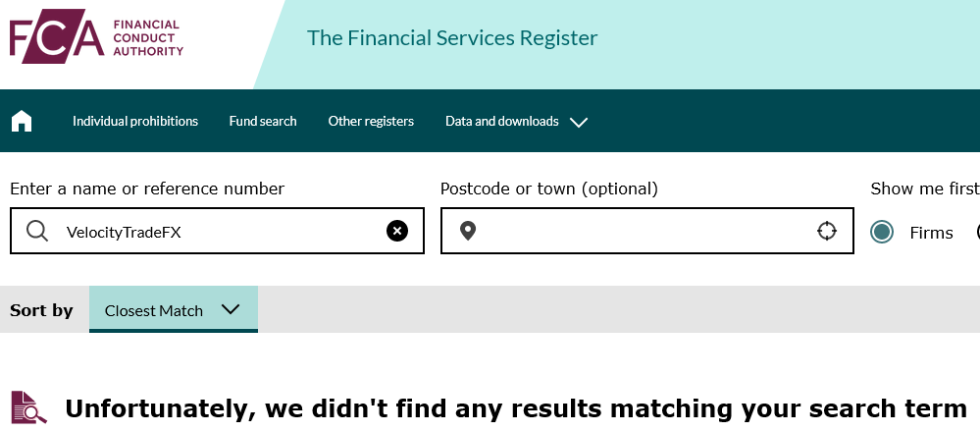Focus the name or reference number field
980x432 pixels.
(217, 231)
